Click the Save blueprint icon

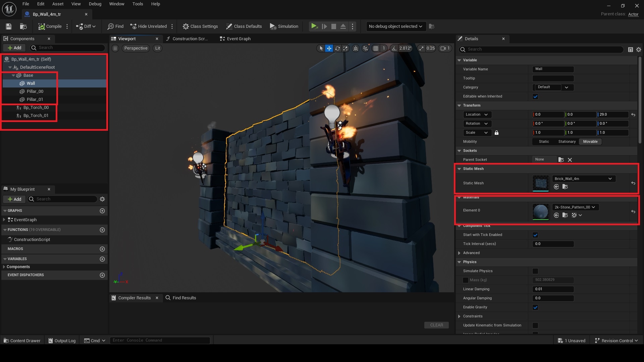8,26
